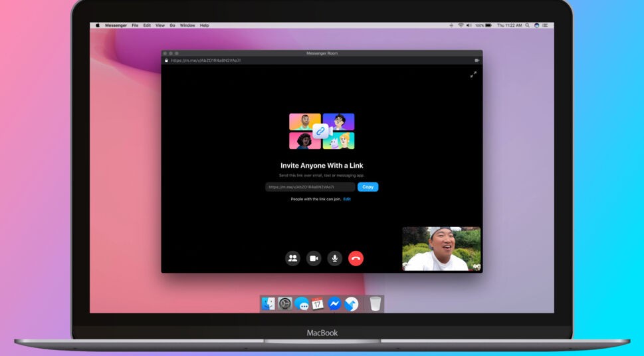The width and height of the screenshot is (644, 356).
Task: Open Finder from the Dock
Action: (x=268, y=304)
